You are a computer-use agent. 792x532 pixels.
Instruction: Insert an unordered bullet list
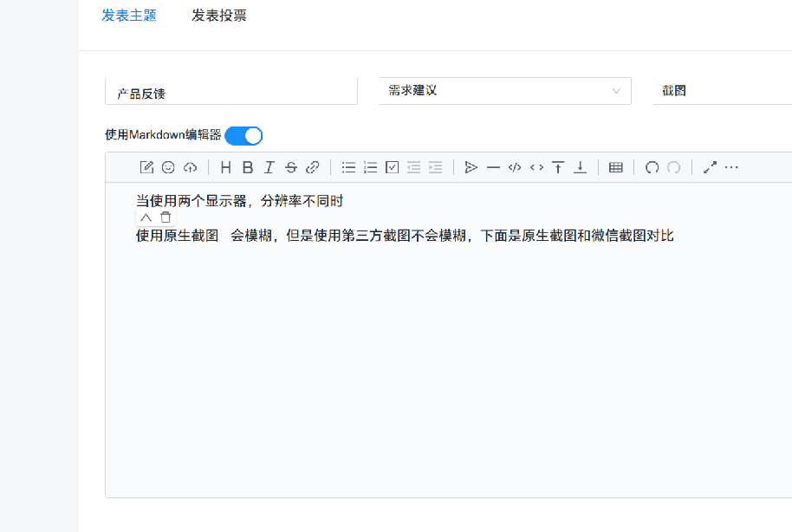348,167
